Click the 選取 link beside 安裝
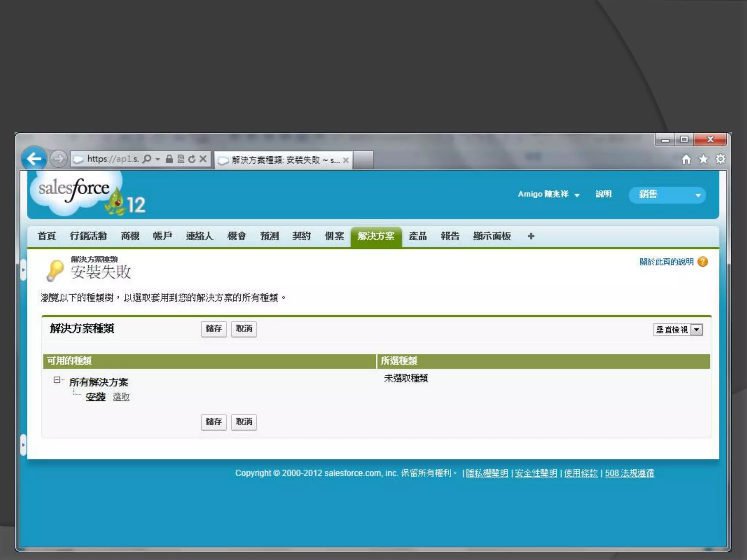747x560 pixels. point(121,397)
